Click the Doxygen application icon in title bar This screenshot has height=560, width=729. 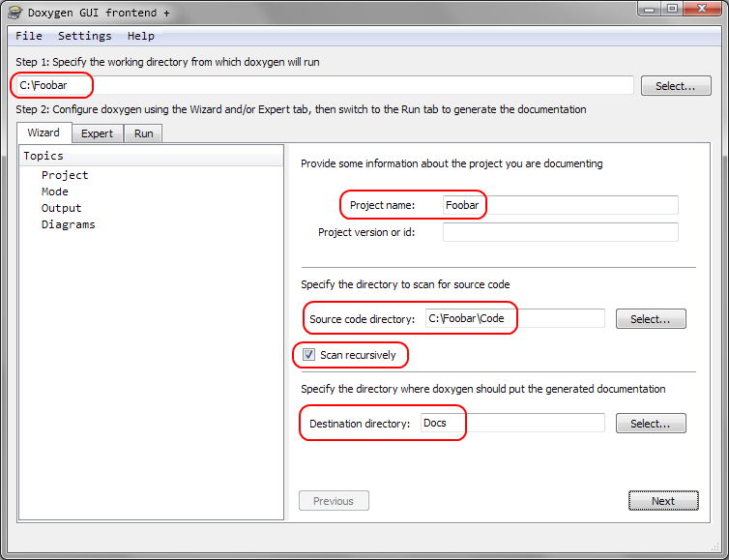click(15, 13)
